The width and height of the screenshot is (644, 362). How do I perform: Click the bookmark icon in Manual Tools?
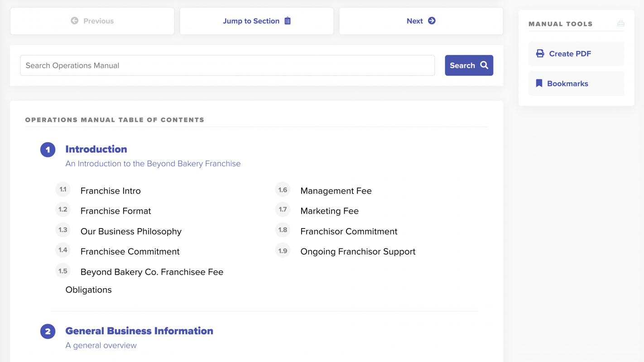click(x=539, y=83)
